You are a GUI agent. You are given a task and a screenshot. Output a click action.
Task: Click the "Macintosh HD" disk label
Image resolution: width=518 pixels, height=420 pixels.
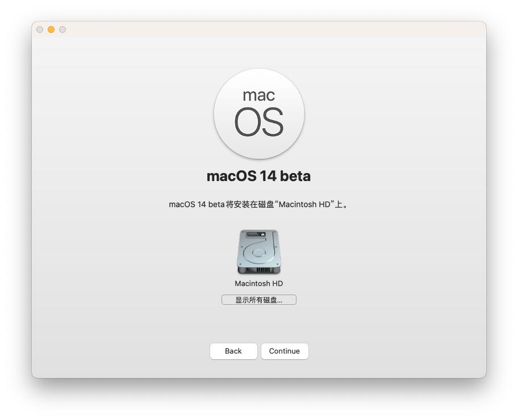click(x=258, y=284)
